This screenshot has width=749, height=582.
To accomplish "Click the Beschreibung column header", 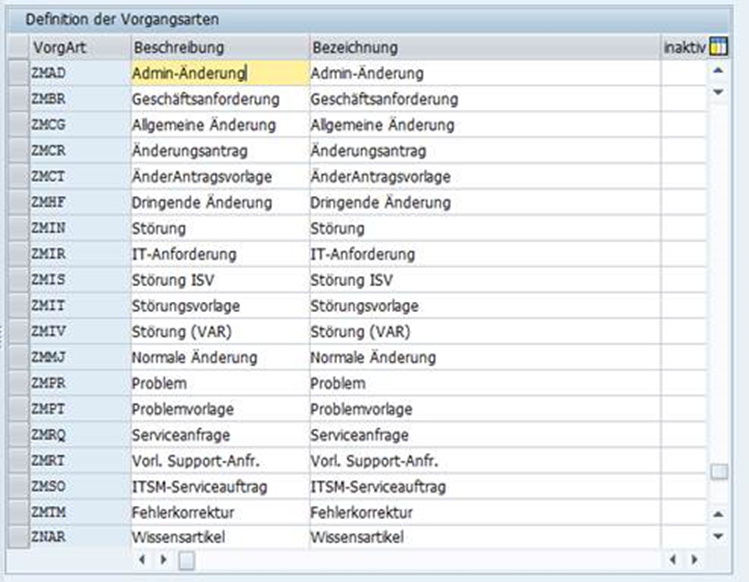I will 219,47.
